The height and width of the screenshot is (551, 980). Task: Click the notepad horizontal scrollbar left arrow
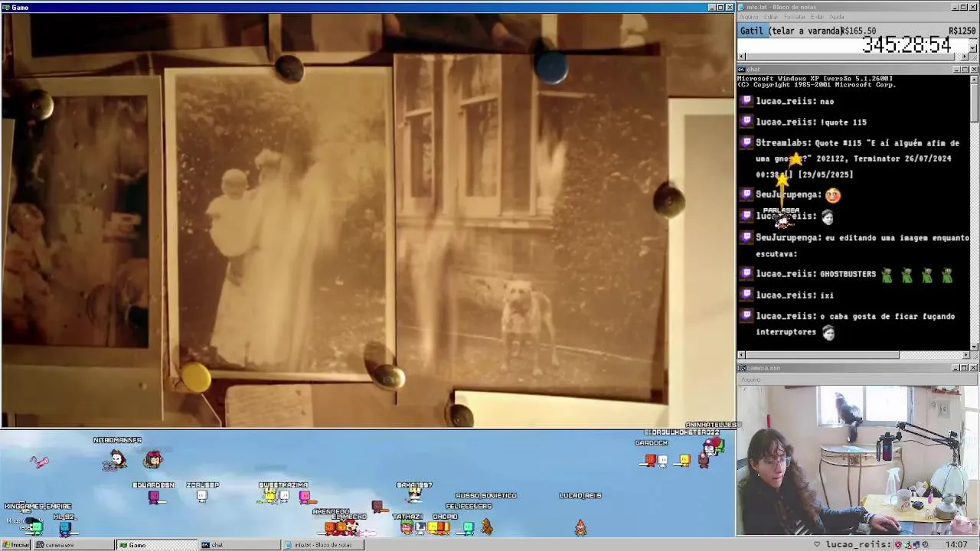point(741,57)
